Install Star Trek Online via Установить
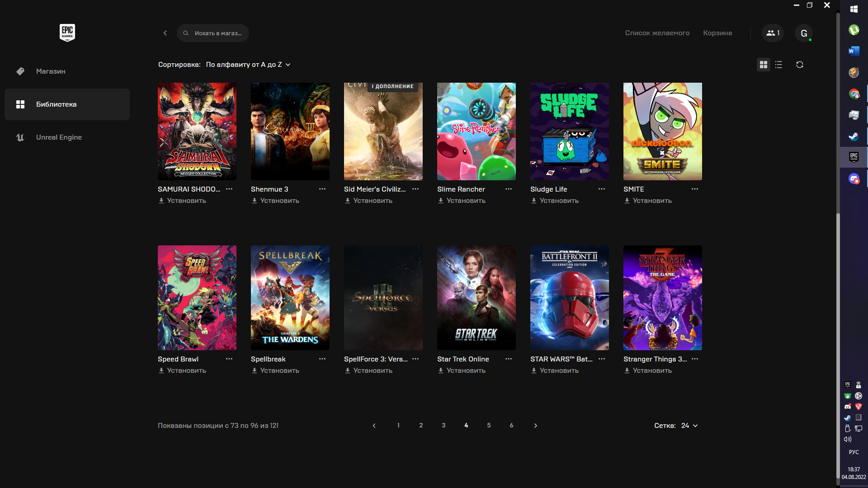Screen dimensions: 868x488 click(x=462, y=371)
